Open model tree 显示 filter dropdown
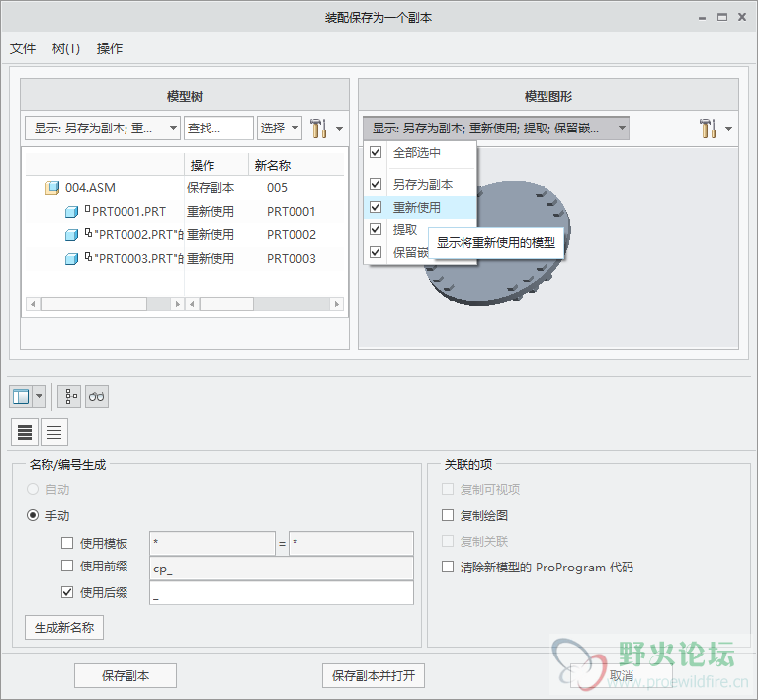Viewport: 758px width, 700px height. pos(103,129)
